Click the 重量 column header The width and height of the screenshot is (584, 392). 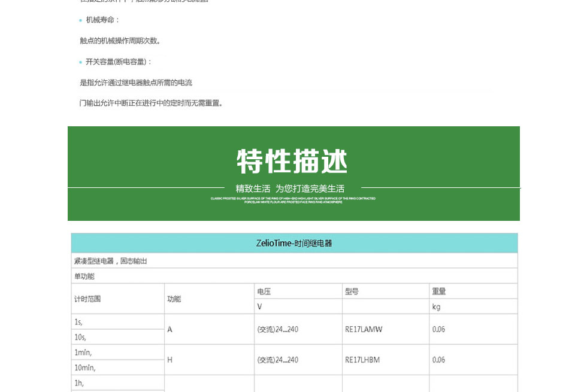click(x=439, y=291)
